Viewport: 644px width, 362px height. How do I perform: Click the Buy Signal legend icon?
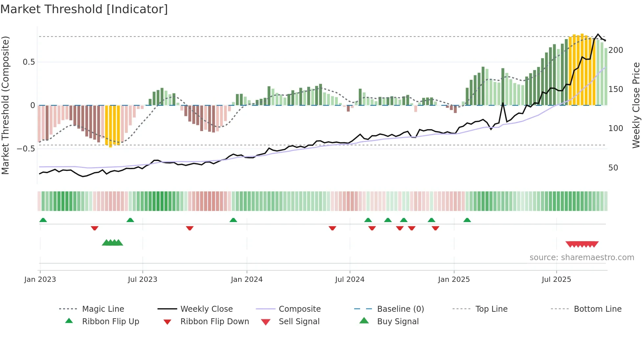click(x=364, y=321)
